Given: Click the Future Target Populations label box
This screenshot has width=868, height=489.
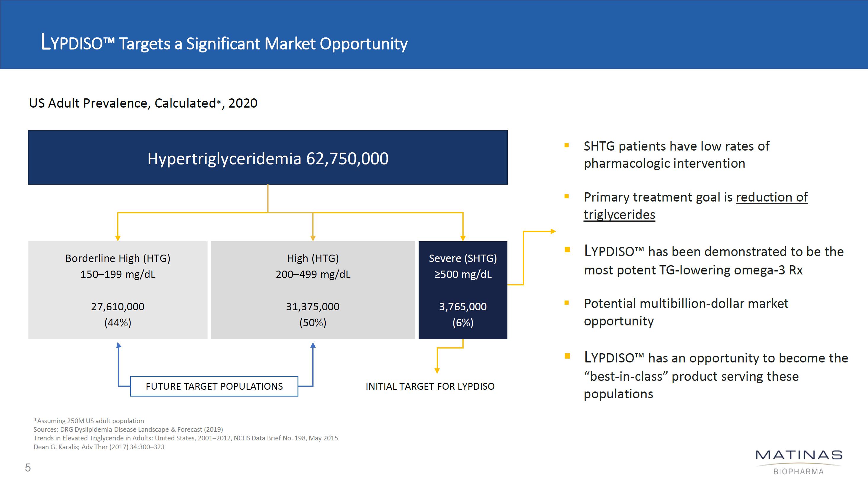Looking at the screenshot, I should point(214,386).
